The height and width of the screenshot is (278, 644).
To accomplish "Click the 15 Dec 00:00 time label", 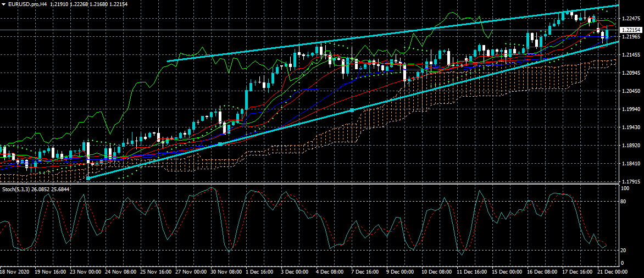I will click(x=507, y=272).
